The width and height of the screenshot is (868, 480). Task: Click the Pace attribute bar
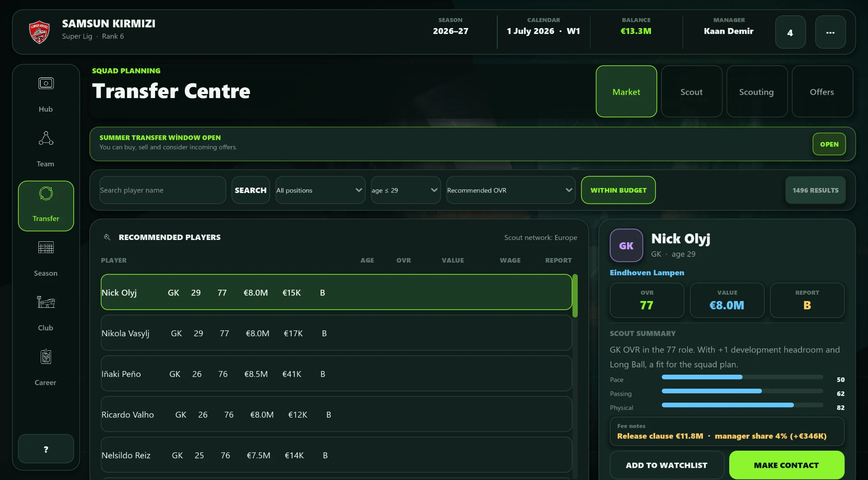pos(742,377)
